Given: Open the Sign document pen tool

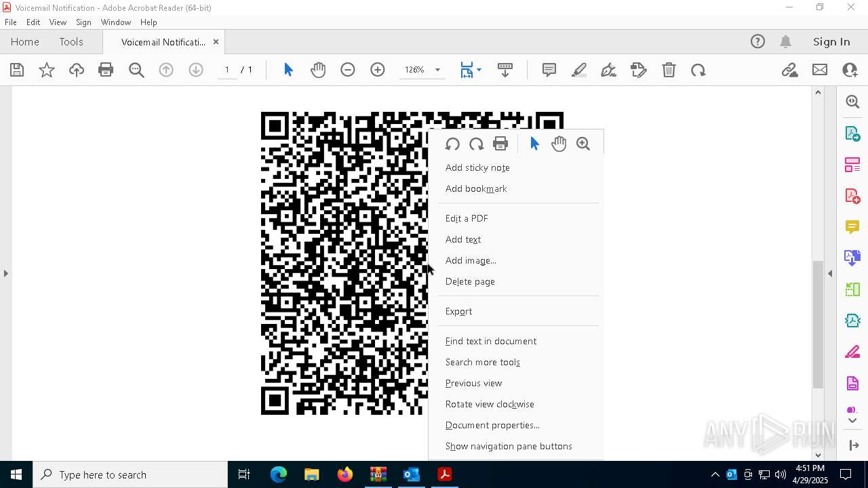Looking at the screenshot, I should tap(609, 70).
